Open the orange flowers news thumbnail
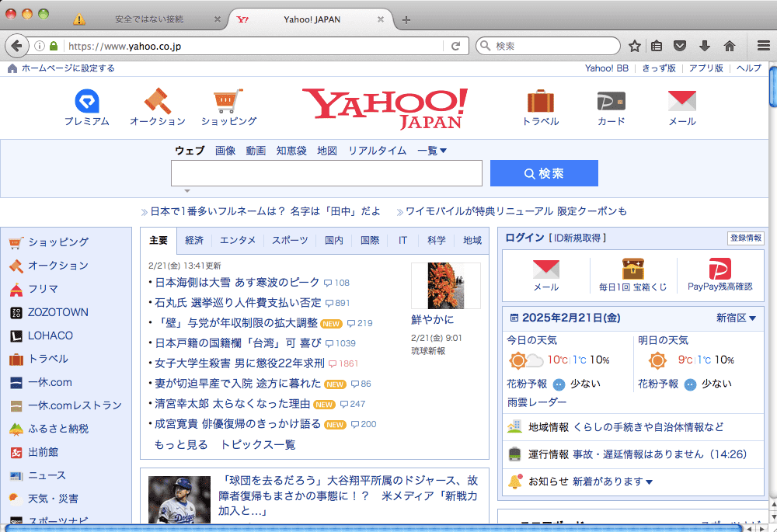The height and width of the screenshot is (532, 777). (x=446, y=286)
